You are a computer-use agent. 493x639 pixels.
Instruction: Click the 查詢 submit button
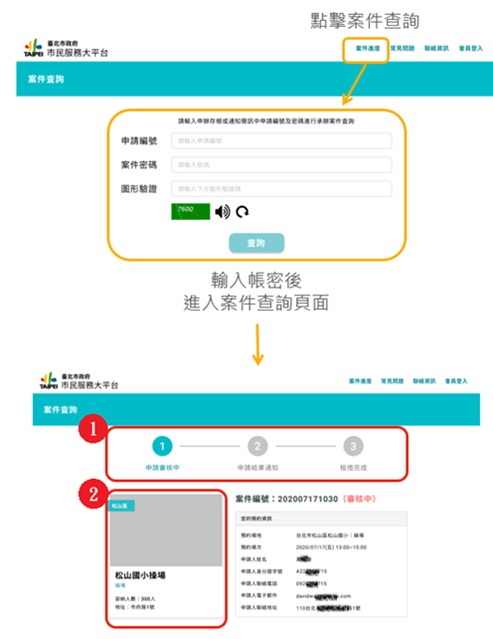256,243
